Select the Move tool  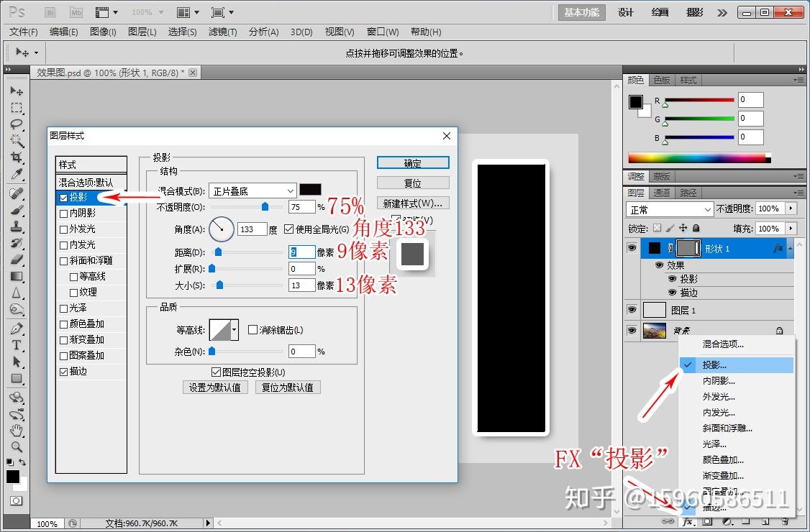coord(16,91)
